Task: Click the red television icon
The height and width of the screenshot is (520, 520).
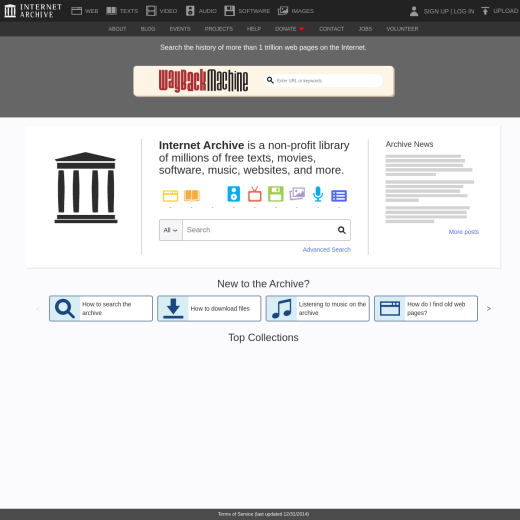Action: tap(255, 194)
